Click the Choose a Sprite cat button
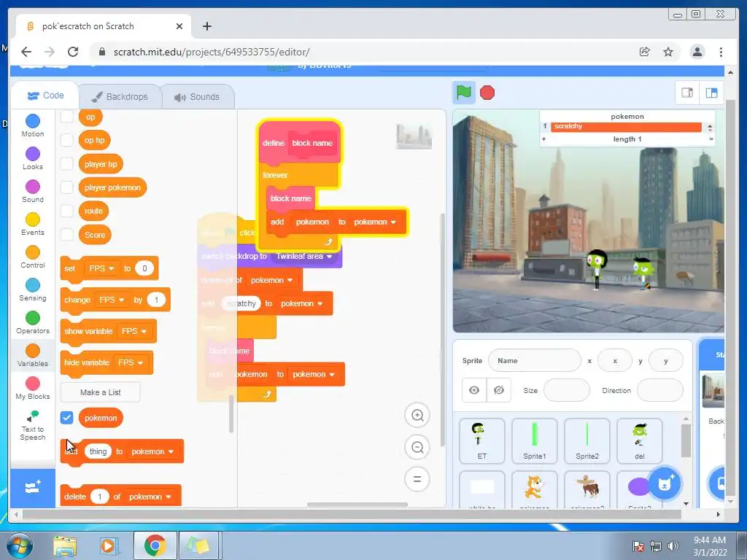 pyautogui.click(x=664, y=484)
